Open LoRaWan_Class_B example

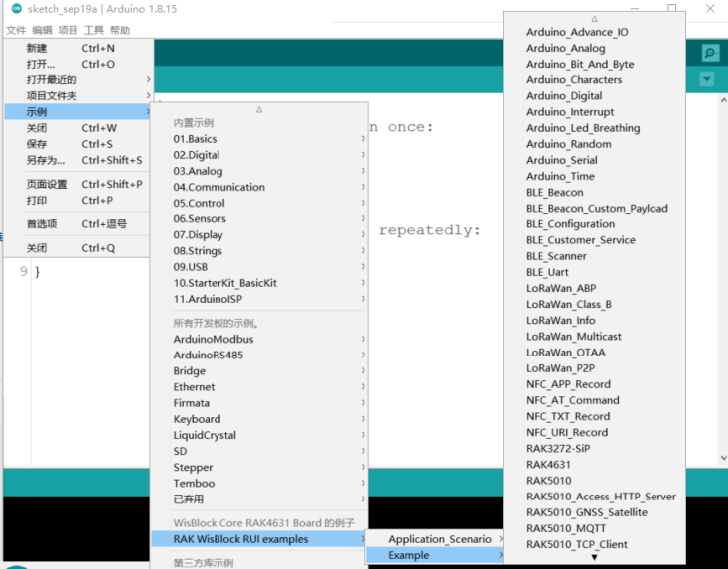point(594,304)
